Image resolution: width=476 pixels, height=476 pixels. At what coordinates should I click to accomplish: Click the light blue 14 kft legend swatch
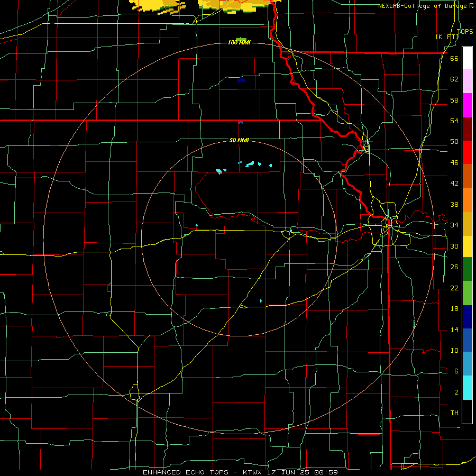(467, 364)
